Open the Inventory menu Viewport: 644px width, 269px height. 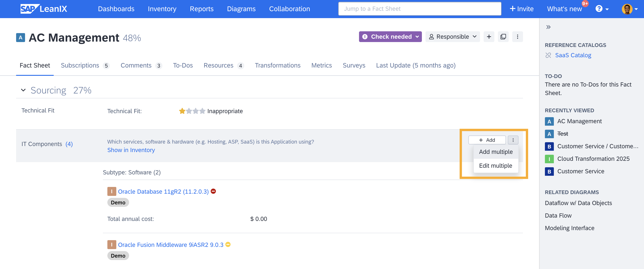[x=162, y=9]
